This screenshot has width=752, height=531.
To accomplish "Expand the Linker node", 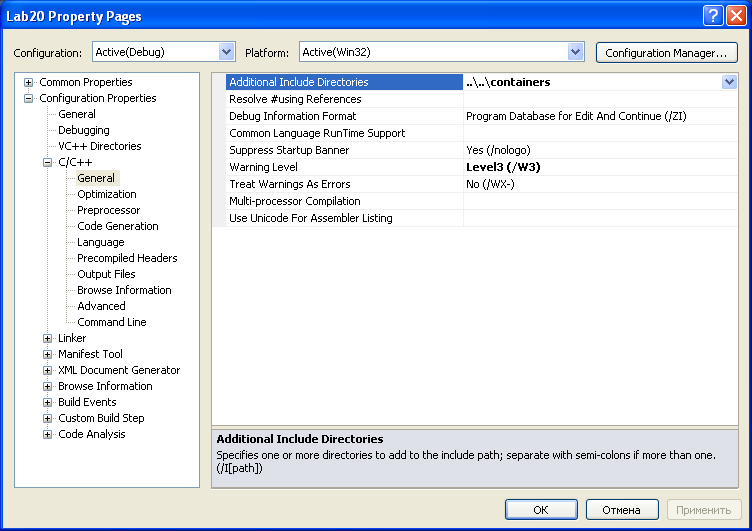I will [47, 338].
